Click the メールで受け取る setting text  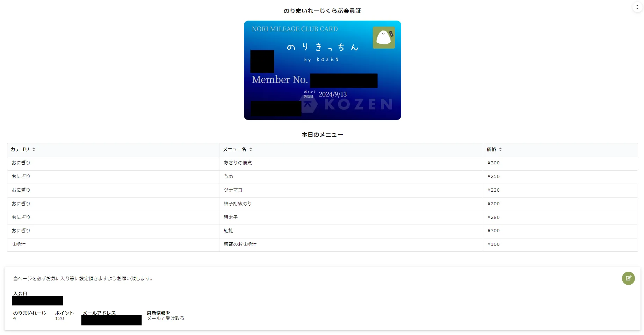[165, 319]
